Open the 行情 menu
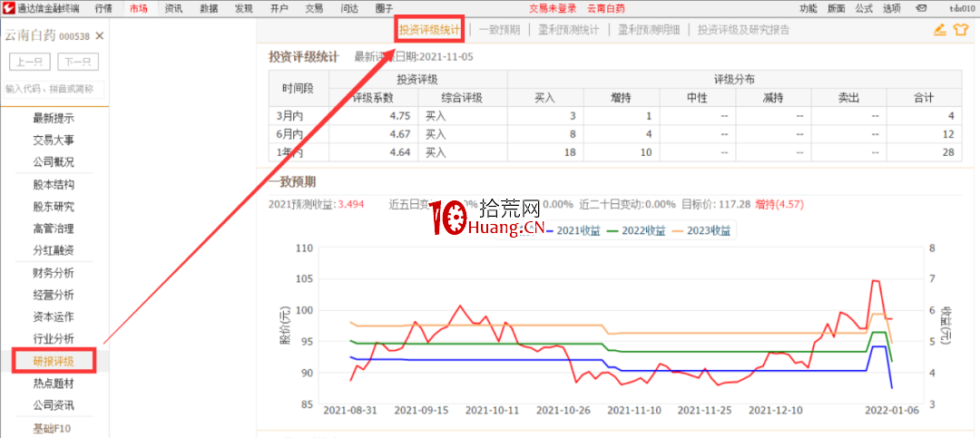Image resolution: width=980 pixels, height=438 pixels. [x=103, y=9]
